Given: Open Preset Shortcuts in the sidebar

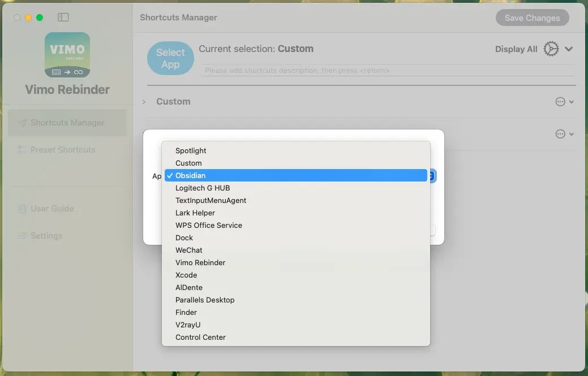Looking at the screenshot, I should click(x=62, y=150).
